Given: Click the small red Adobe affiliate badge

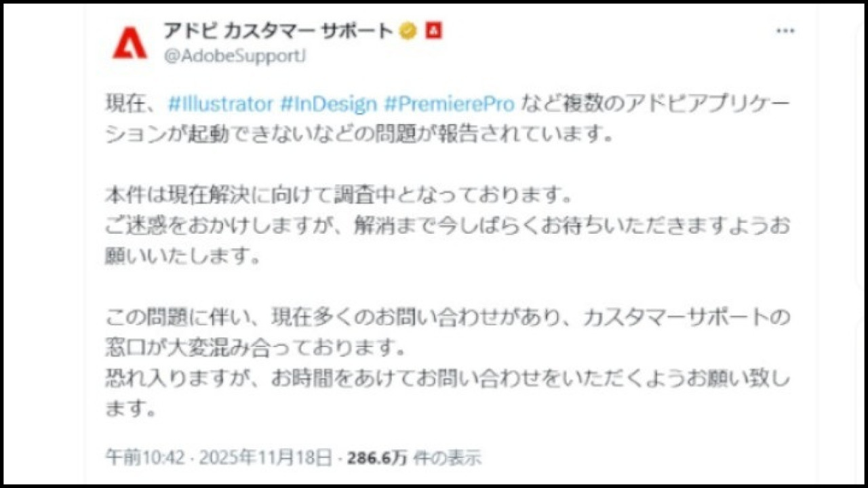Looking at the screenshot, I should click(x=433, y=30).
